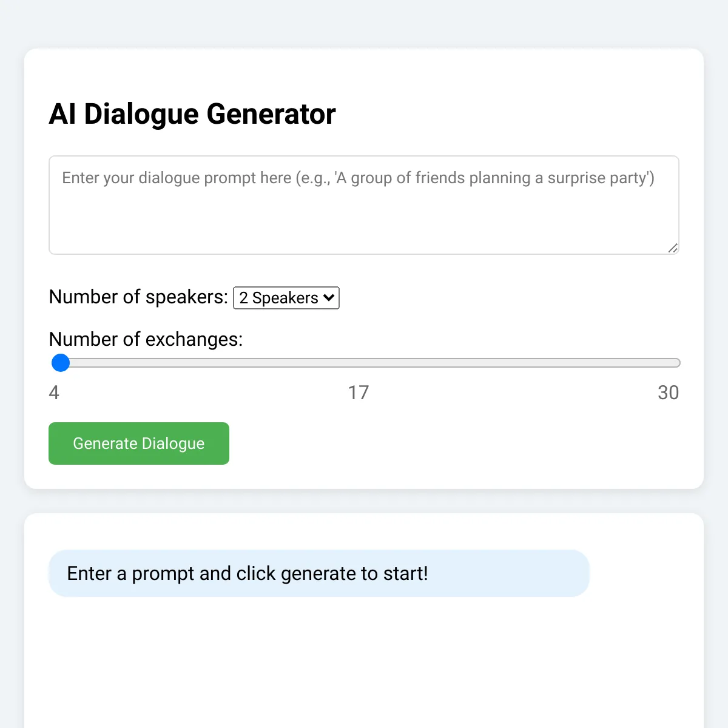The width and height of the screenshot is (728, 728).
Task: Focus the dialogue prompt text area
Action: 364,205
